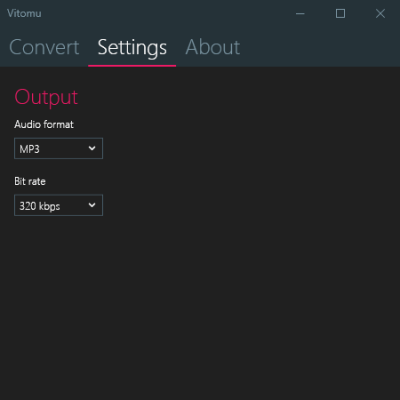Viewport: 400px width, 400px height.
Task: Click the pink underline beneath Settings
Action: coord(132,66)
